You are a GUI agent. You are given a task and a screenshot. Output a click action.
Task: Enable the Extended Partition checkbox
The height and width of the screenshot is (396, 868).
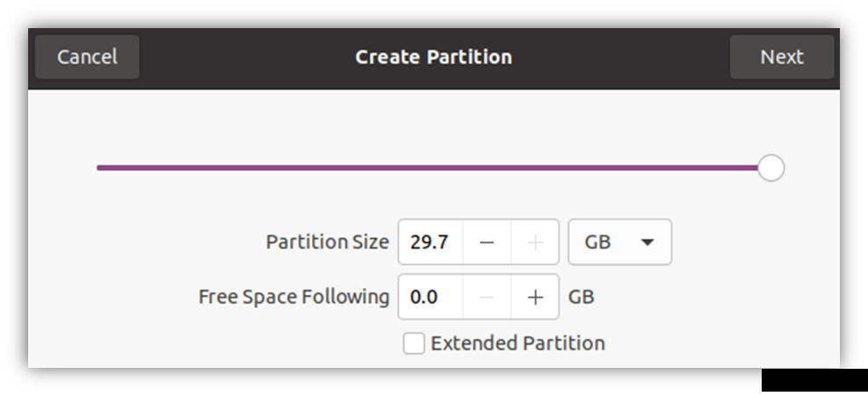(414, 343)
